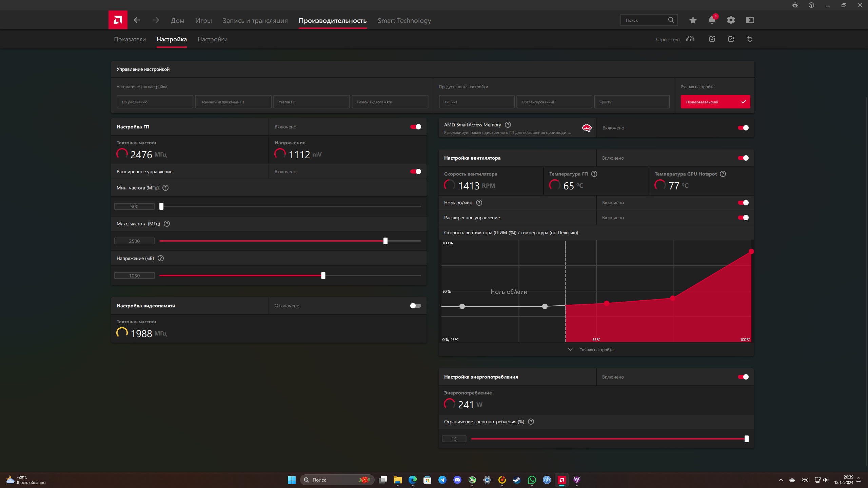
Task: Click Понизить напряжение ГП button
Action: tap(233, 102)
